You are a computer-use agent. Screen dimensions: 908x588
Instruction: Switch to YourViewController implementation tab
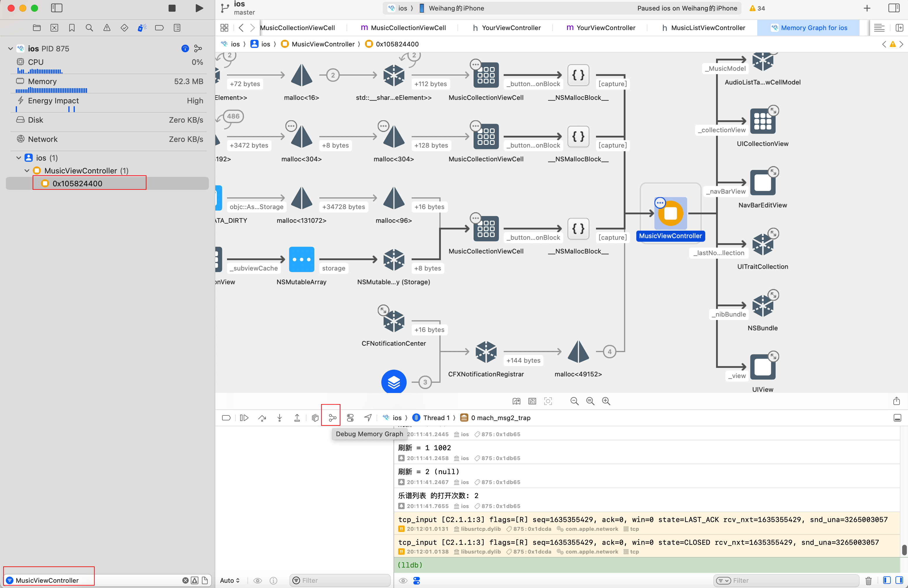tap(601, 28)
